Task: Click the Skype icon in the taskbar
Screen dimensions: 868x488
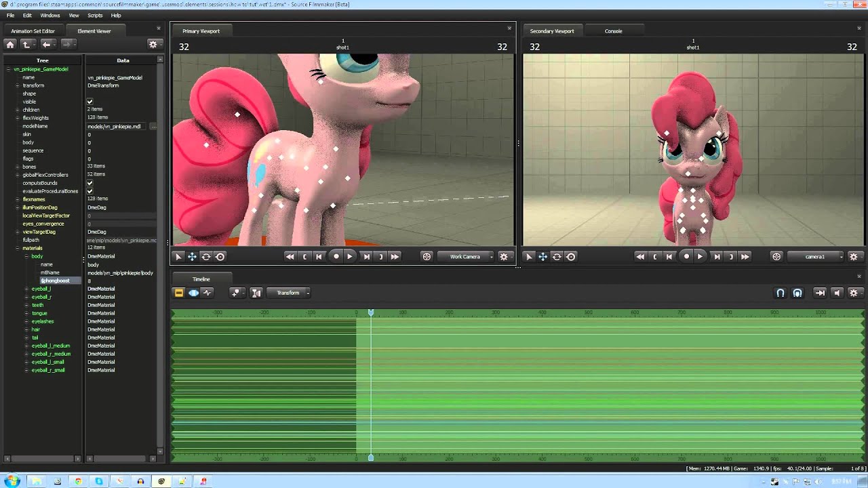Action: 99,481
